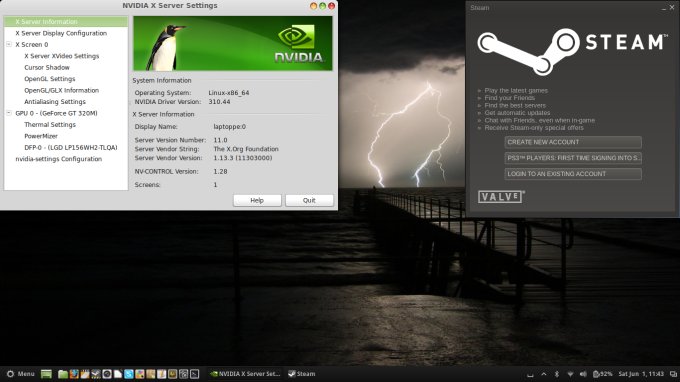Click 'Get automatic updates' in Steam
The width and height of the screenshot is (680, 382).
[517, 113]
